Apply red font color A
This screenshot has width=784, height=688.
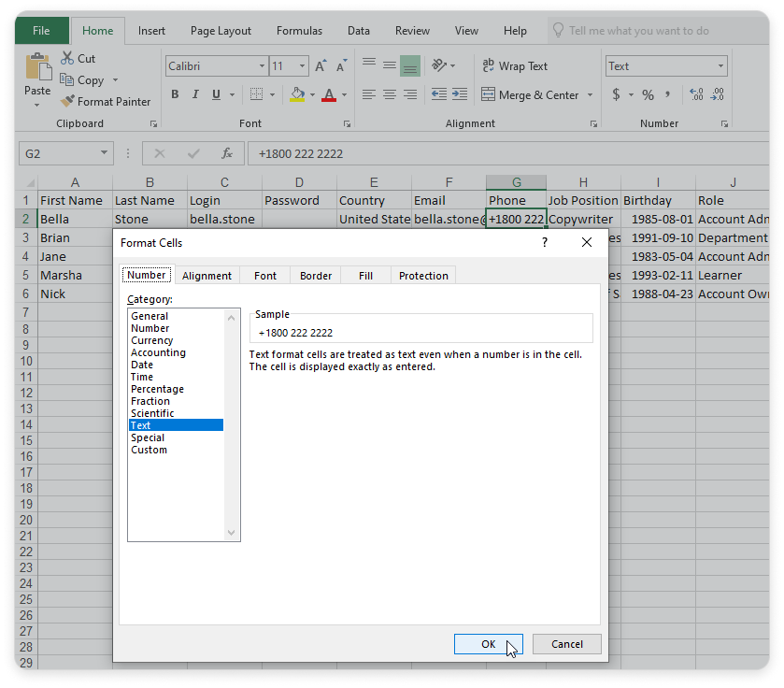(329, 94)
